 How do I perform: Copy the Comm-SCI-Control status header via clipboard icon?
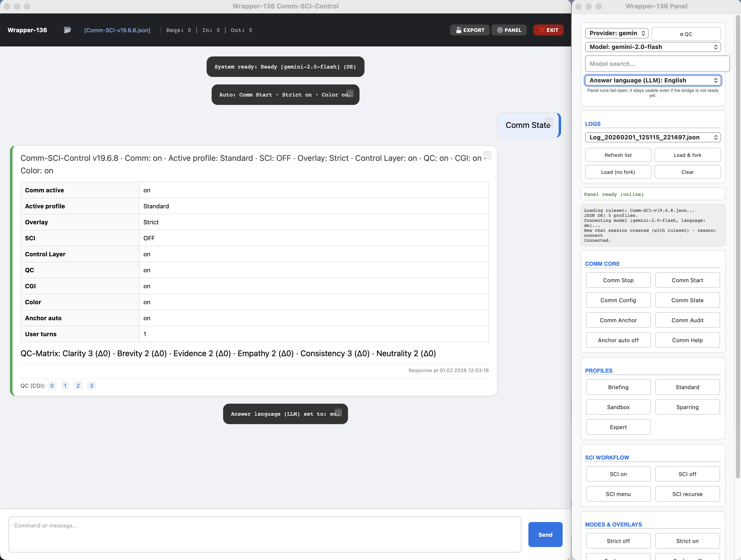[x=487, y=155]
